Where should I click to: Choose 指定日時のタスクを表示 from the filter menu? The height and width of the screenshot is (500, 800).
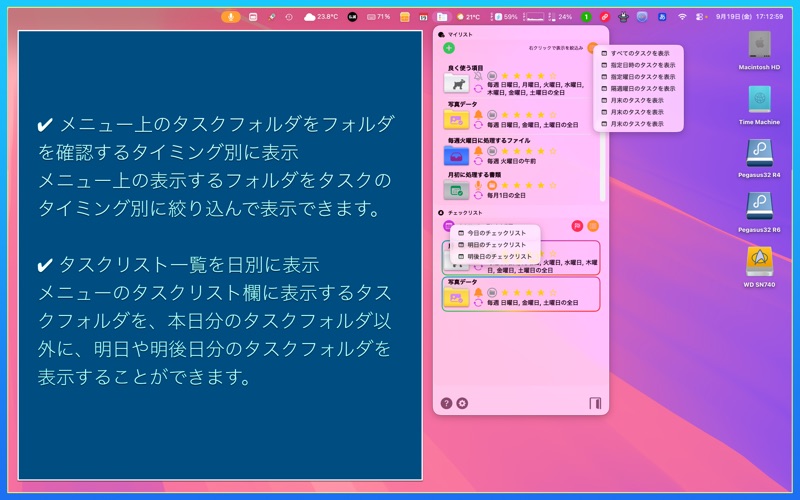click(x=638, y=65)
